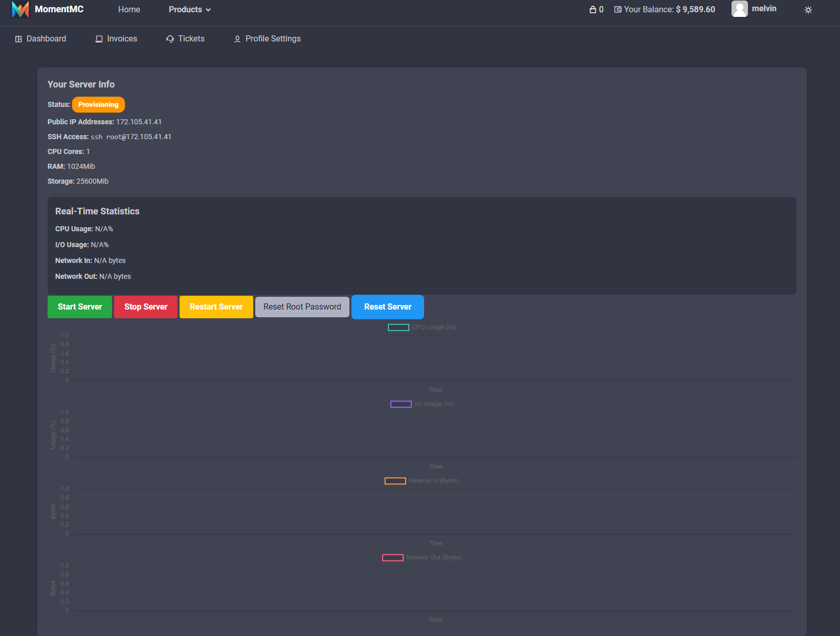The image size is (840, 636).
Task: Click the ssh root@172.105.41.41 command
Action: 131,137
